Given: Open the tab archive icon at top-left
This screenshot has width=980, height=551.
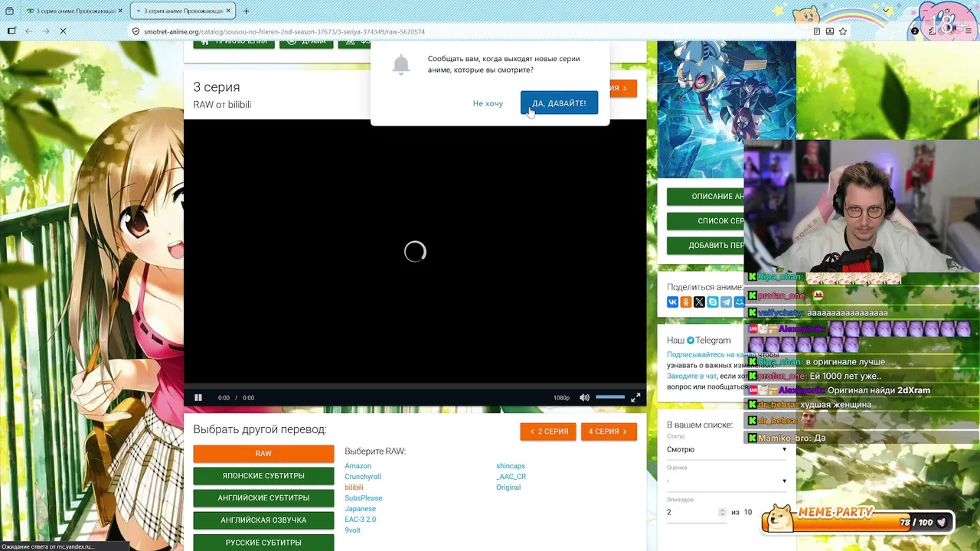Looking at the screenshot, I should pos(9,11).
